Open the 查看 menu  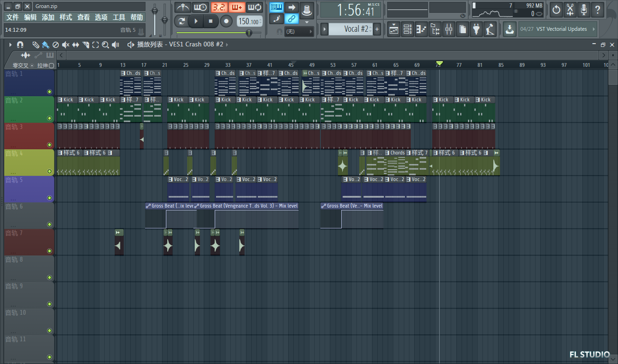point(83,17)
